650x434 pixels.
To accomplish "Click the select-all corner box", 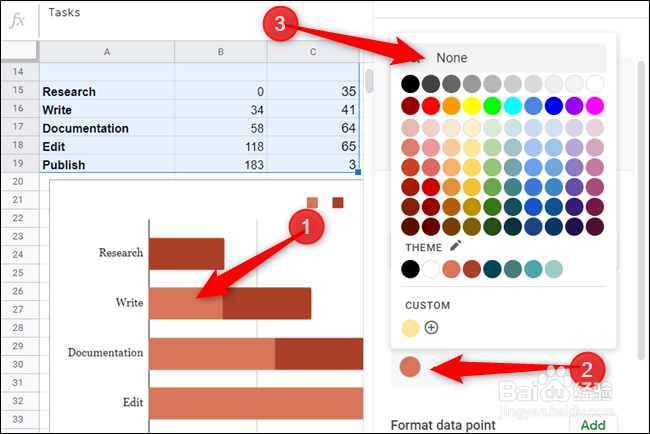I will (19, 51).
